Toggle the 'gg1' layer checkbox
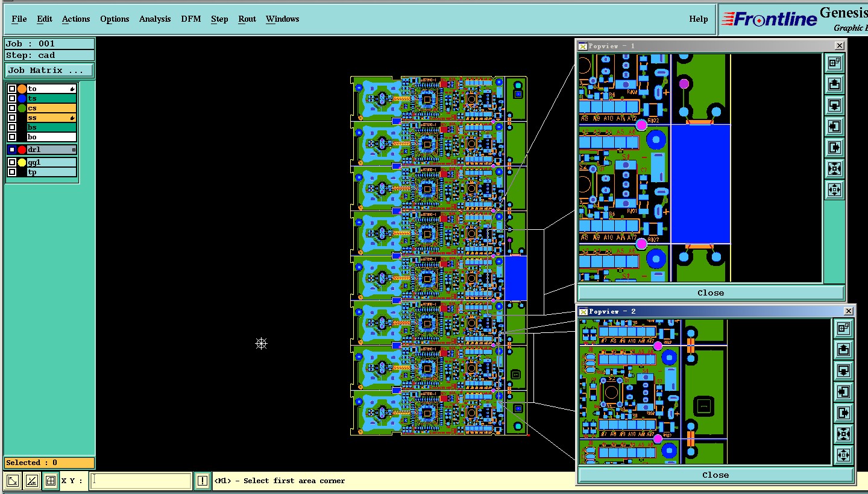The image size is (868, 494). pyautogui.click(x=12, y=162)
